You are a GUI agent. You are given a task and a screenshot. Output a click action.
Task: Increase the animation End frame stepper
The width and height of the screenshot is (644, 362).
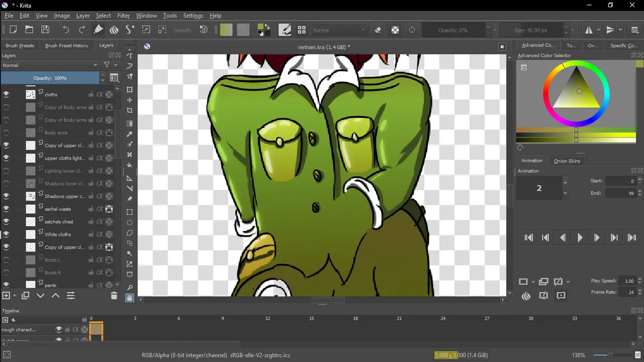(639, 191)
